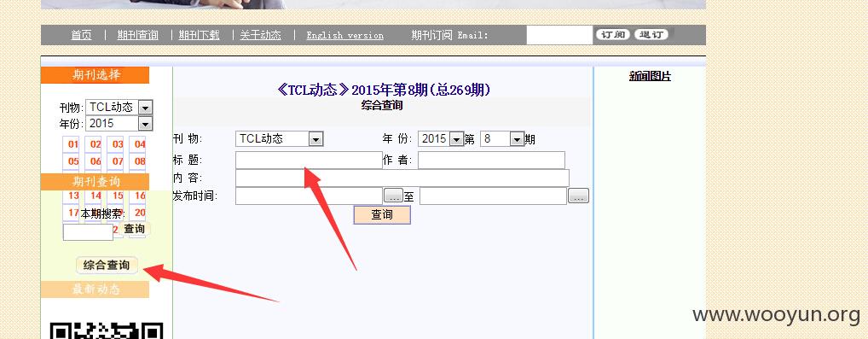The width and height of the screenshot is (868, 339).
Task: Select issue 04 in the sidebar
Action: [x=140, y=144]
